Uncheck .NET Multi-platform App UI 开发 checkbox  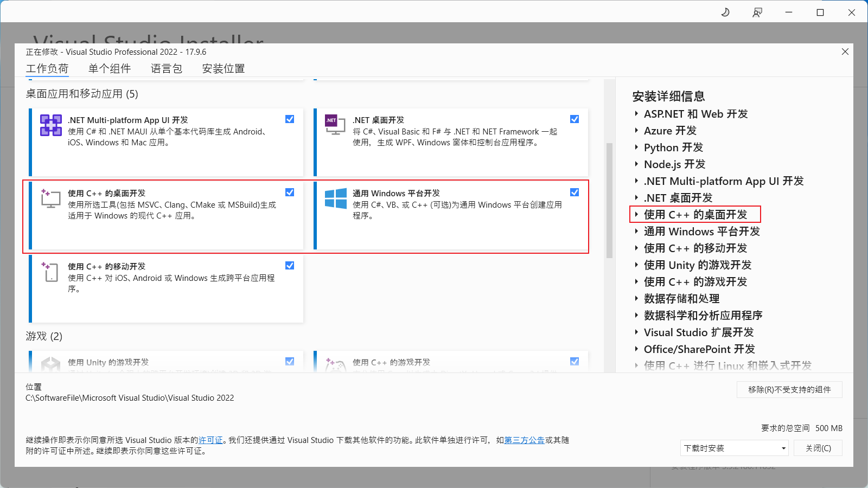[290, 119]
